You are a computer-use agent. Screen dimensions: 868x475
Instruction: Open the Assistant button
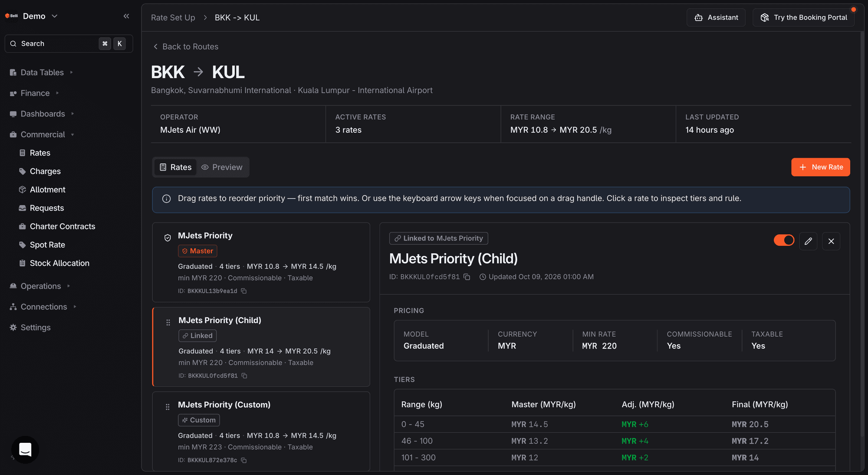716,17
